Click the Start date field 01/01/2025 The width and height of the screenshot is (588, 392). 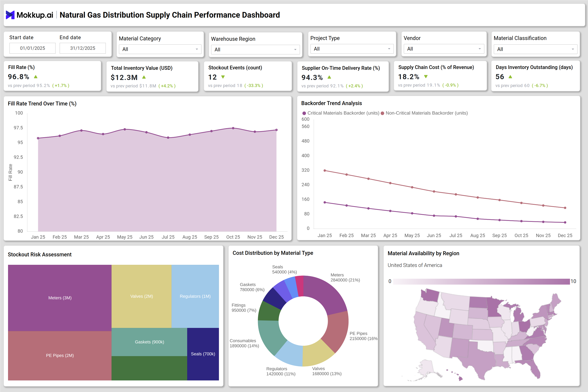[33, 48]
